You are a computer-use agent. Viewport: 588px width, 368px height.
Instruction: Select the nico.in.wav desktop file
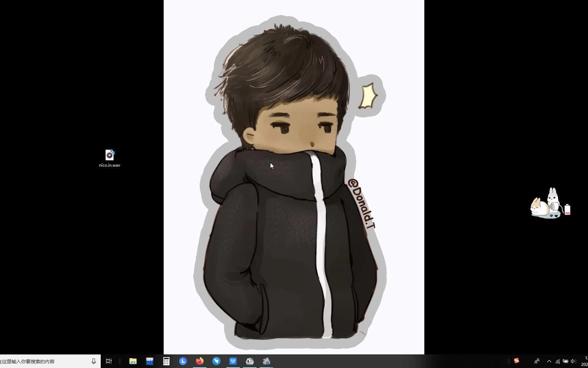pos(109,155)
